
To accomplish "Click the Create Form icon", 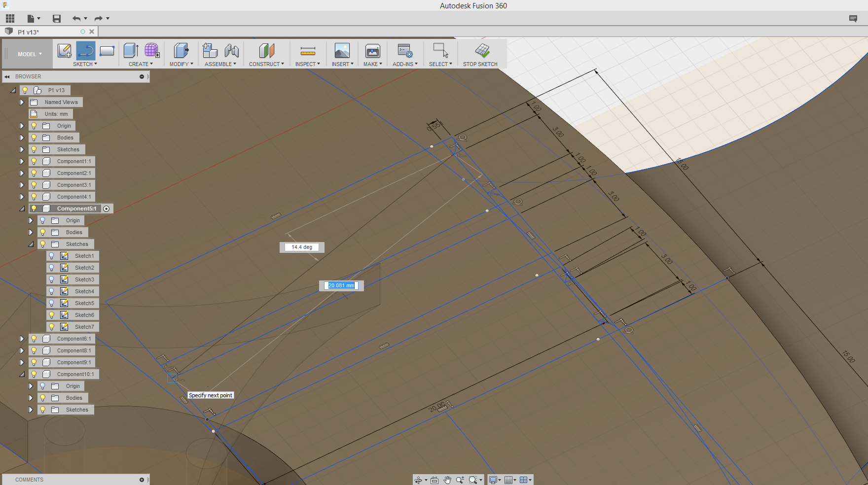I will 152,50.
